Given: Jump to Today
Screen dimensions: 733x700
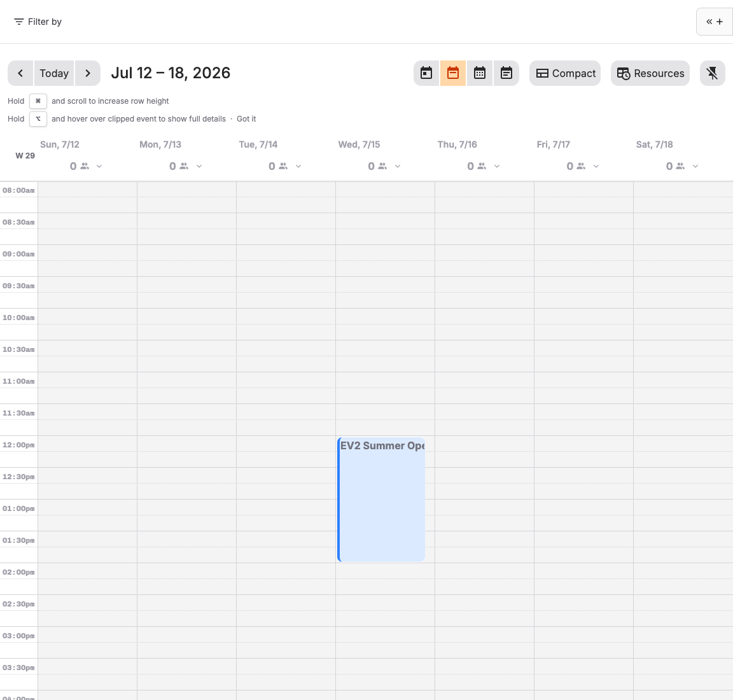Looking at the screenshot, I should pyautogui.click(x=54, y=73).
